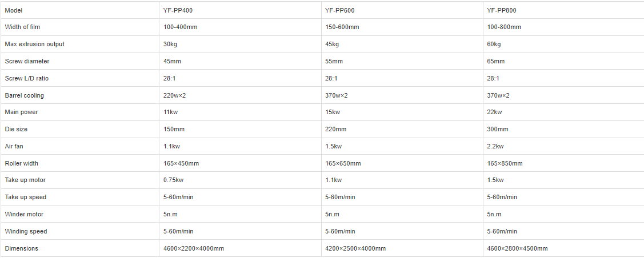
Task: Click the YF-PP400 model header cell
Action: tap(178, 10)
